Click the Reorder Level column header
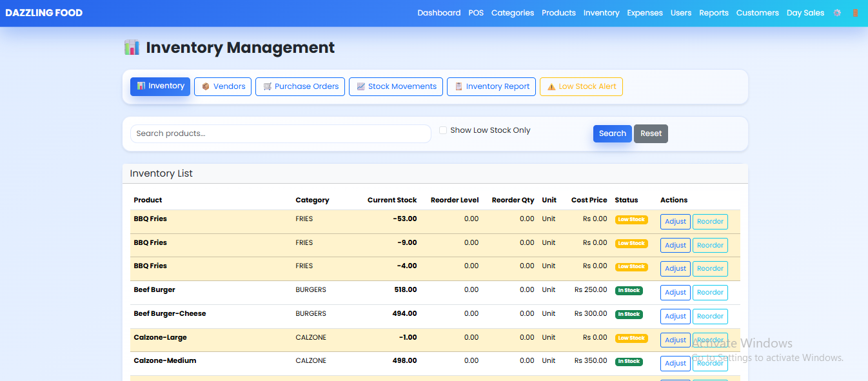Screen dimensions: 868x381 coord(455,200)
